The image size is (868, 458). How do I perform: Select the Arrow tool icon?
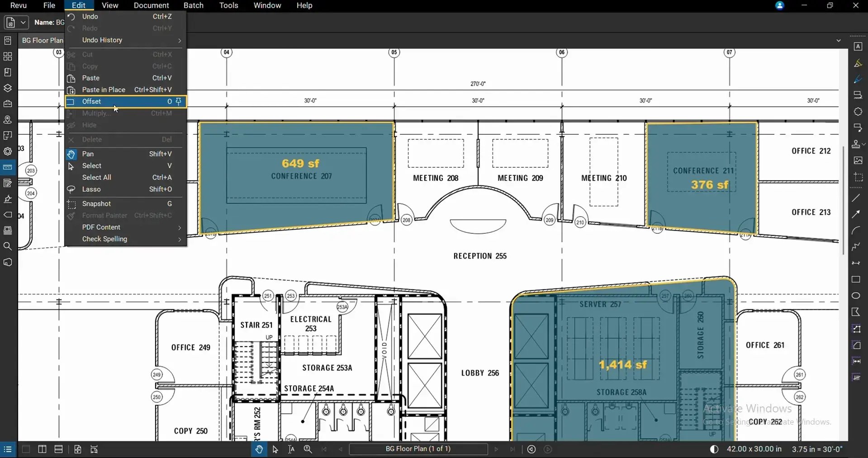point(856,214)
